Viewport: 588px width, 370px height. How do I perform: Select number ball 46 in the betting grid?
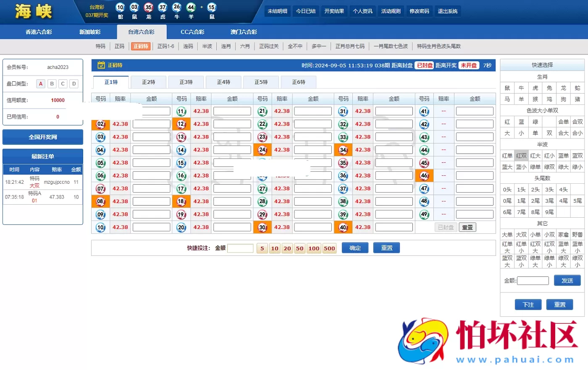tap(424, 175)
